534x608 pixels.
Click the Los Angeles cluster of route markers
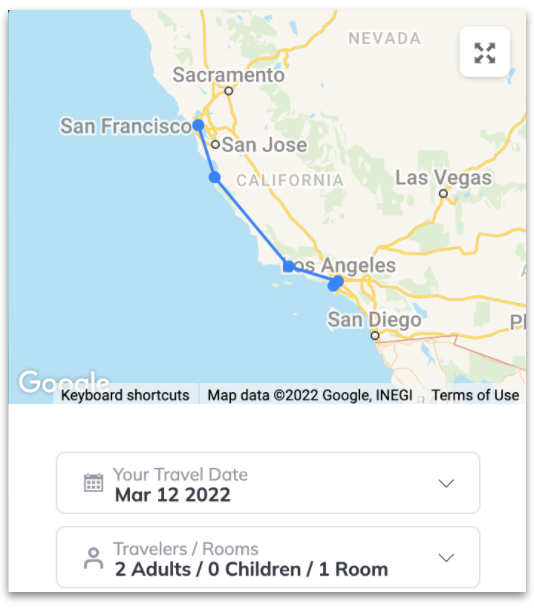pyautogui.click(x=335, y=283)
